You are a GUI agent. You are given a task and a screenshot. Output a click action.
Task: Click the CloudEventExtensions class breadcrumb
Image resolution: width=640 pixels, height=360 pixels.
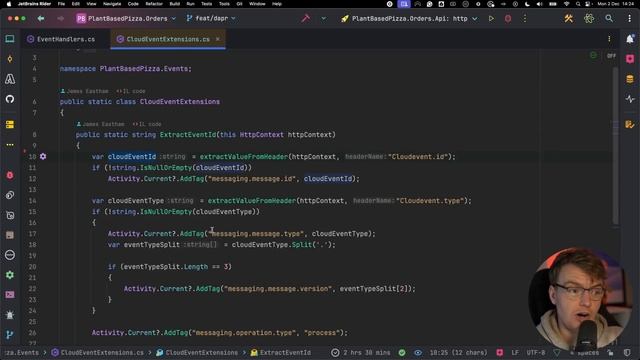(198, 352)
